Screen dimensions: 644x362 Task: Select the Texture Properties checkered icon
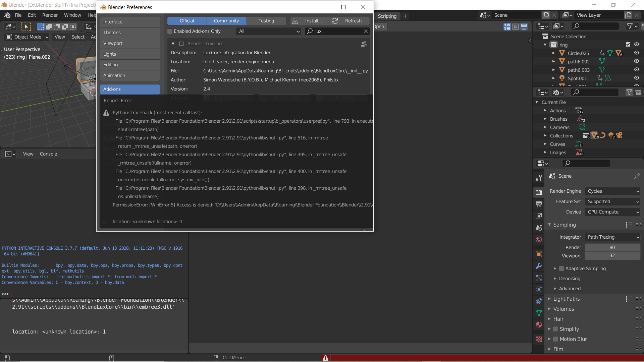539,339
